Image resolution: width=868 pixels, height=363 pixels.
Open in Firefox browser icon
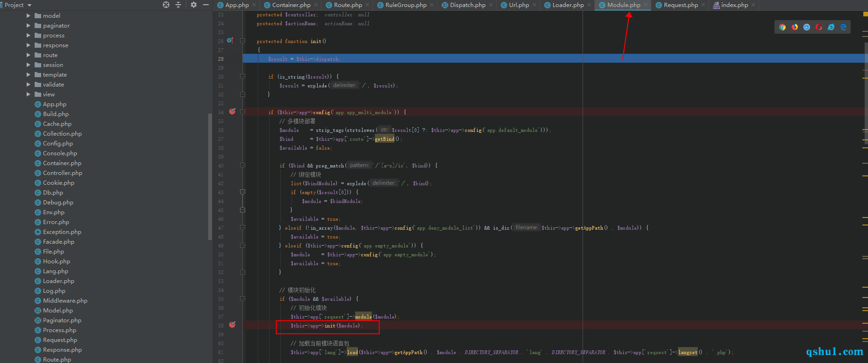tap(795, 27)
